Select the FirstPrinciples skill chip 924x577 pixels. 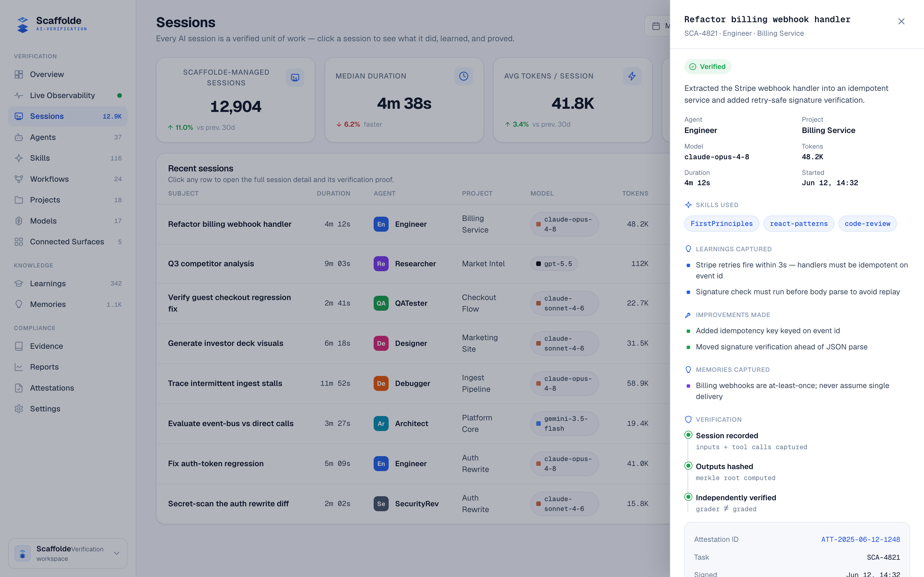722,224
